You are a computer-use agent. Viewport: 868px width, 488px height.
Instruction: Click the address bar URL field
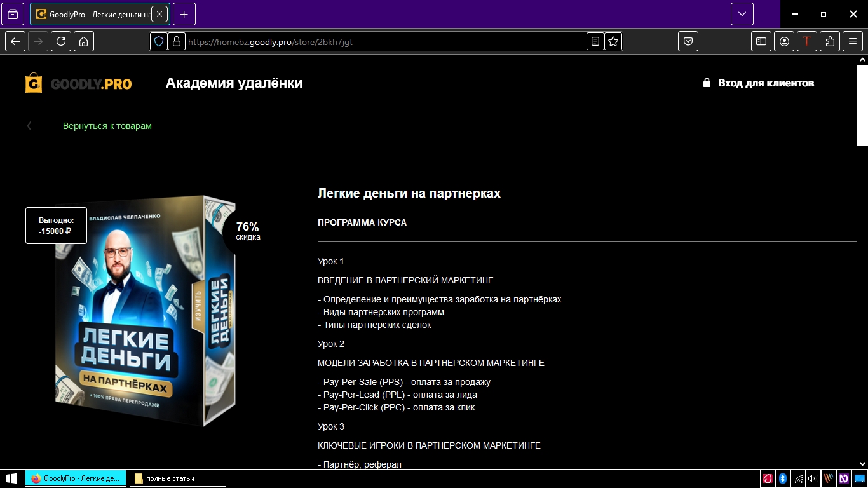pos(385,42)
